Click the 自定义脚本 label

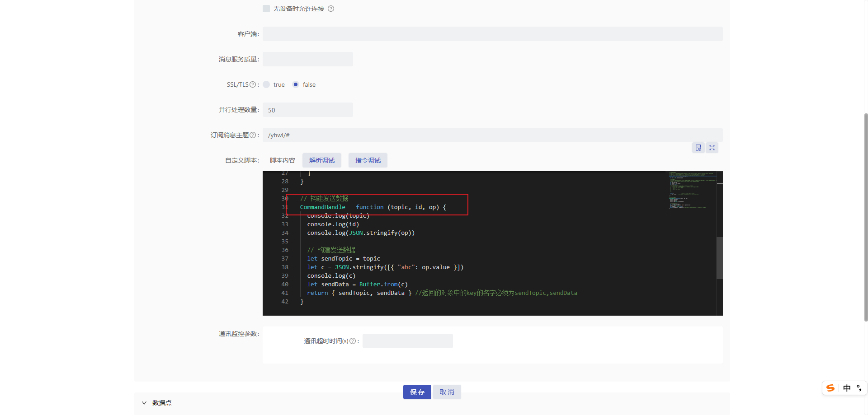tap(242, 160)
